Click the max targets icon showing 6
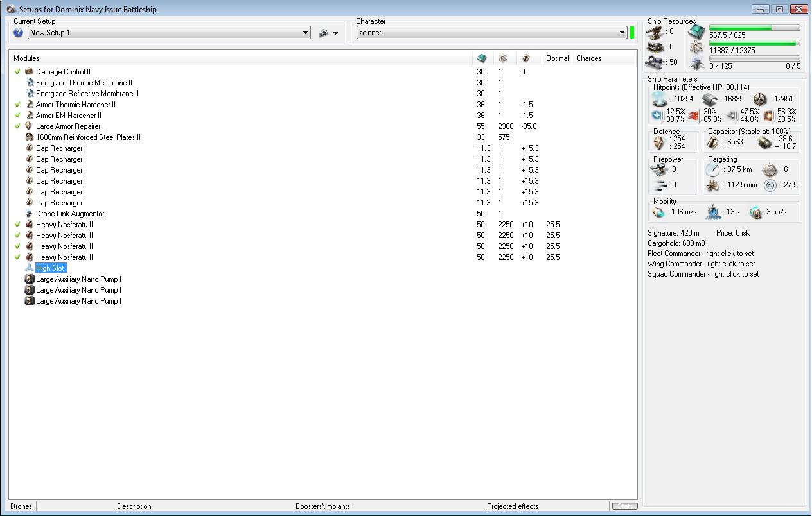The image size is (812, 516). (x=770, y=170)
